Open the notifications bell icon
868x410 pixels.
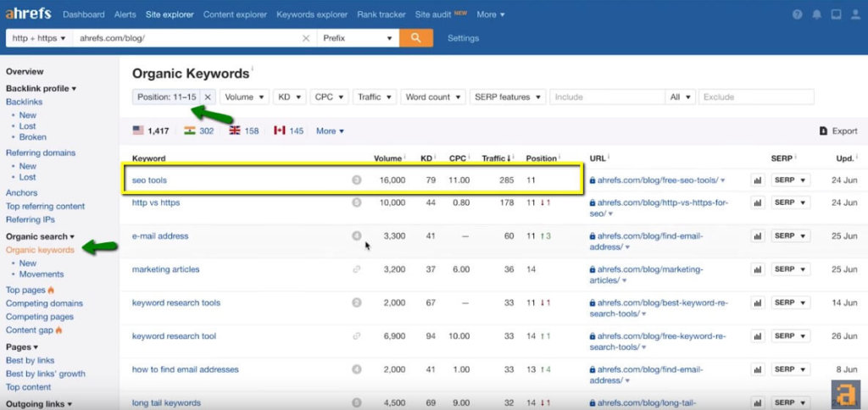(x=816, y=15)
